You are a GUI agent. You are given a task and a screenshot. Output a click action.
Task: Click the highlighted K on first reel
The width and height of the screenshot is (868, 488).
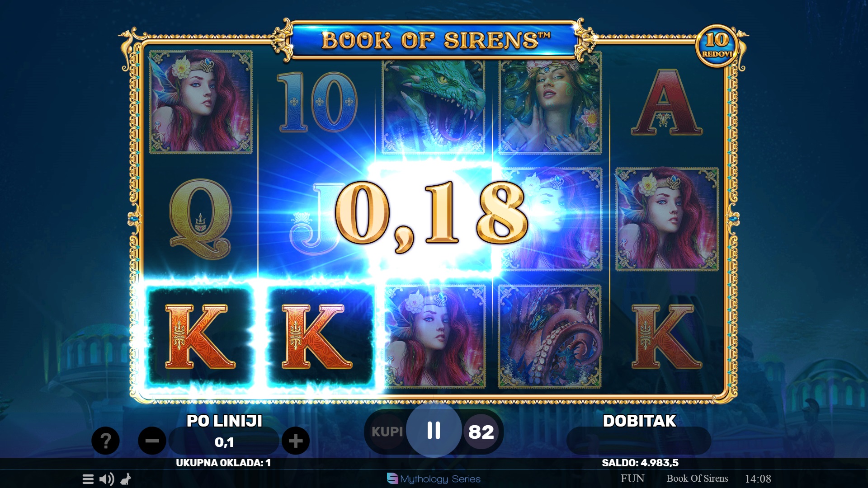coord(200,336)
